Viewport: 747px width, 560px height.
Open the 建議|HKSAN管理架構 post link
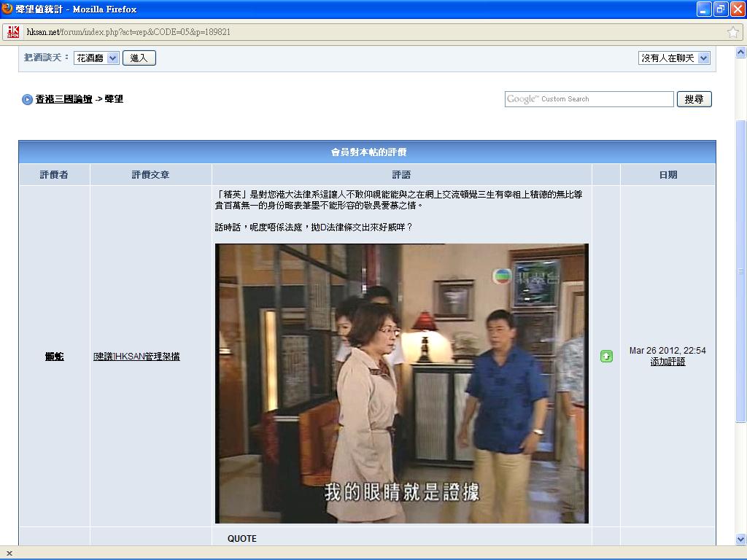pyautogui.click(x=136, y=356)
